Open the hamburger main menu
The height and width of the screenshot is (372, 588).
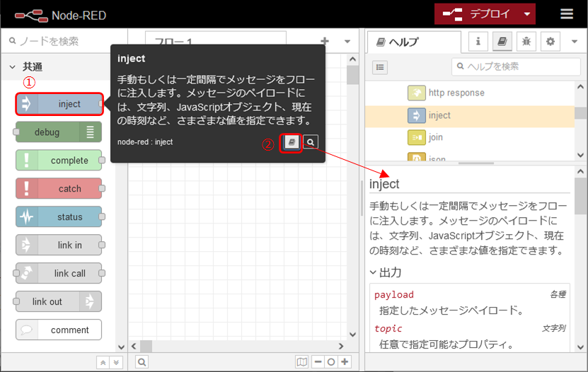(567, 14)
